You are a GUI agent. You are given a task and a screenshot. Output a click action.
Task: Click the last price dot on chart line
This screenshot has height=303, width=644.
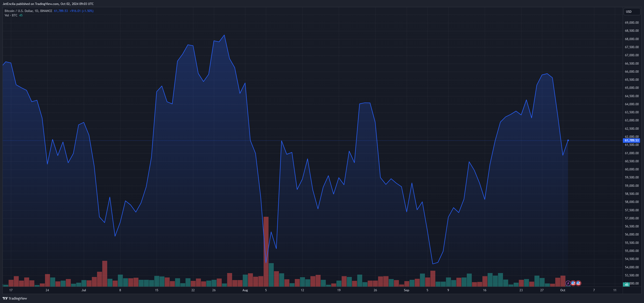click(568, 140)
